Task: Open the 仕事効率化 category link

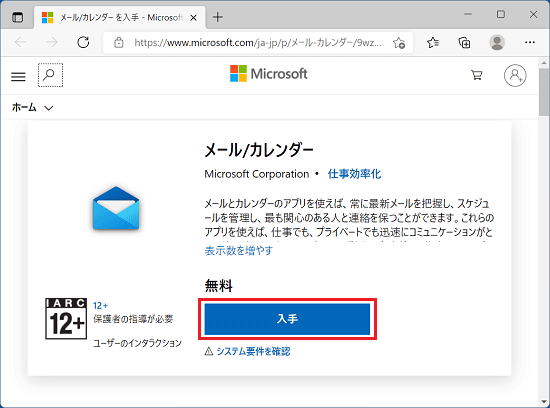Action: coord(354,174)
